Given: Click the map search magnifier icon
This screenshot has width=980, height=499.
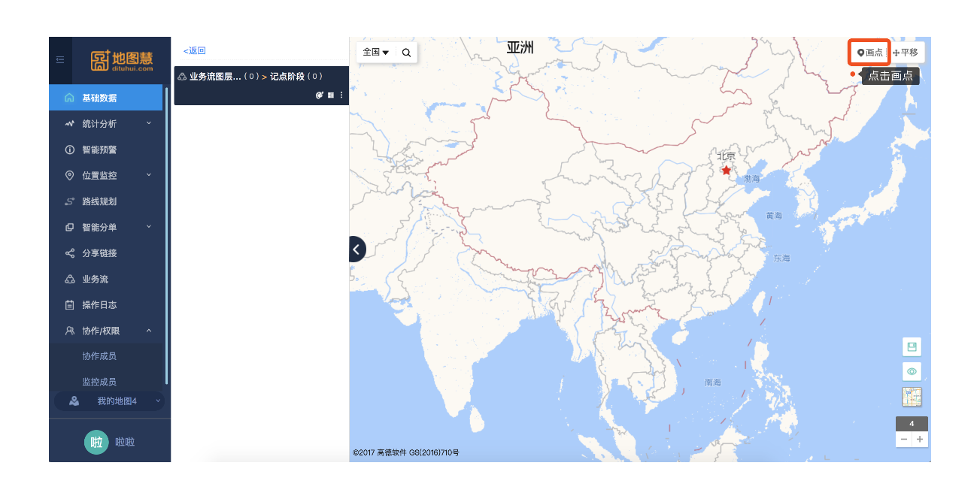Looking at the screenshot, I should click(406, 53).
